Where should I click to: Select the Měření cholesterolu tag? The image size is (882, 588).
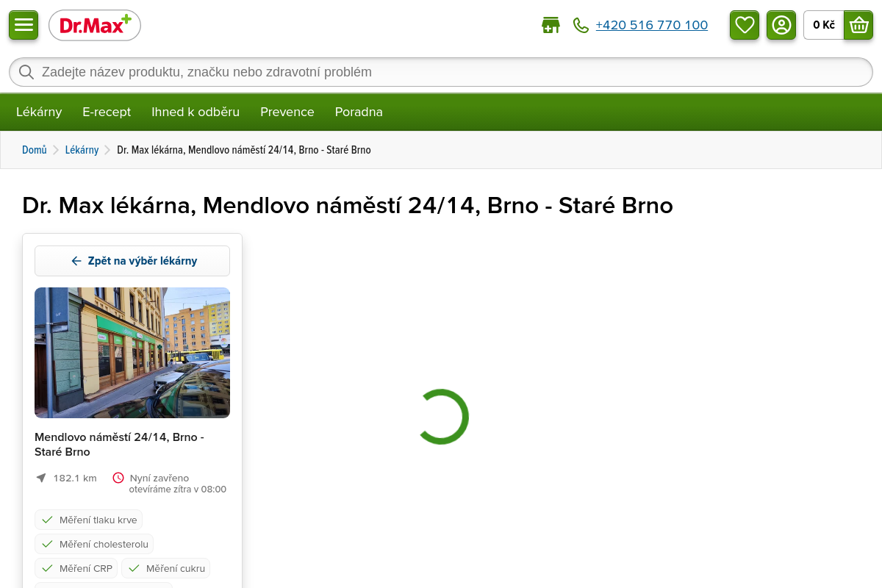coord(94,544)
